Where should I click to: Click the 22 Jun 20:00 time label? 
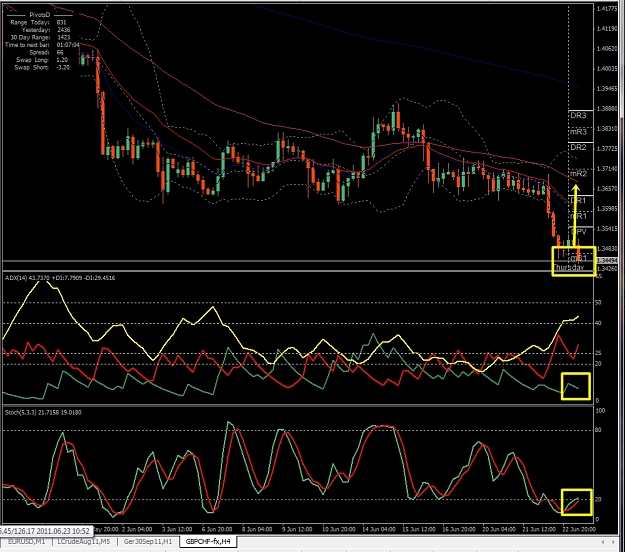point(579,529)
